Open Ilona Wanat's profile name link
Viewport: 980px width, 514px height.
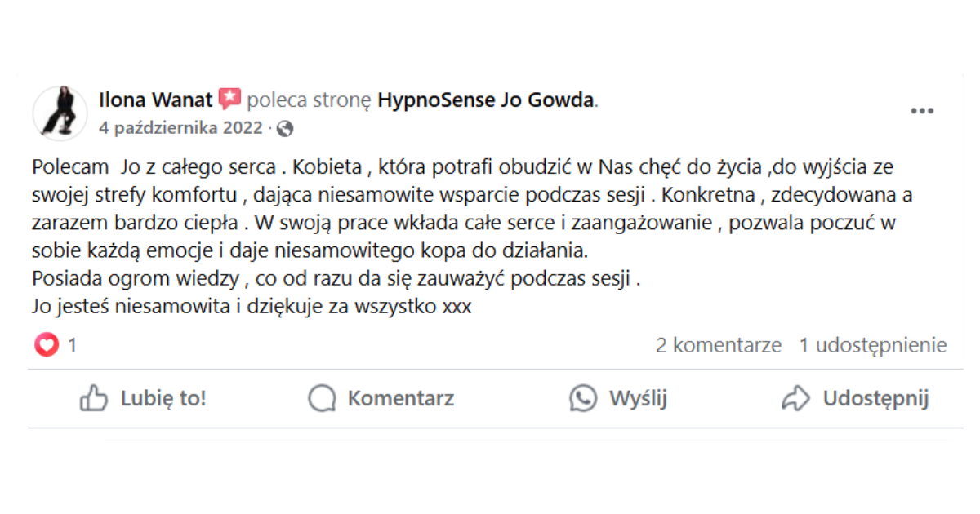(155, 100)
